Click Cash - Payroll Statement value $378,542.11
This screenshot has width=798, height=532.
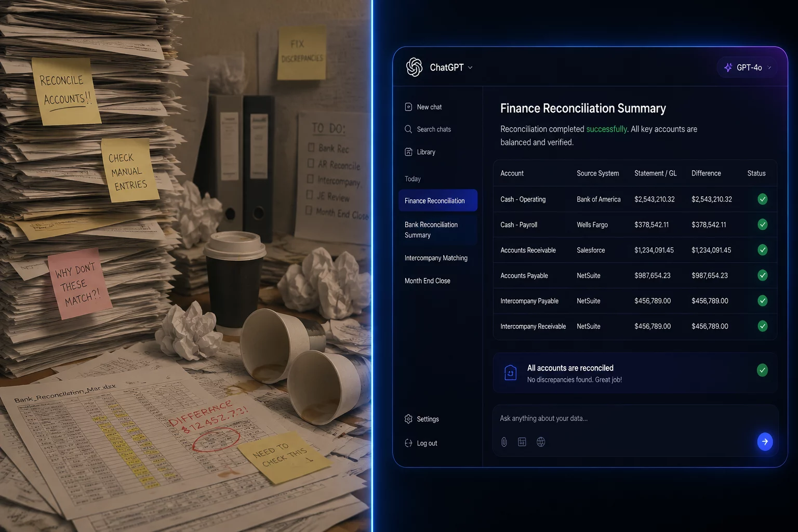click(651, 225)
